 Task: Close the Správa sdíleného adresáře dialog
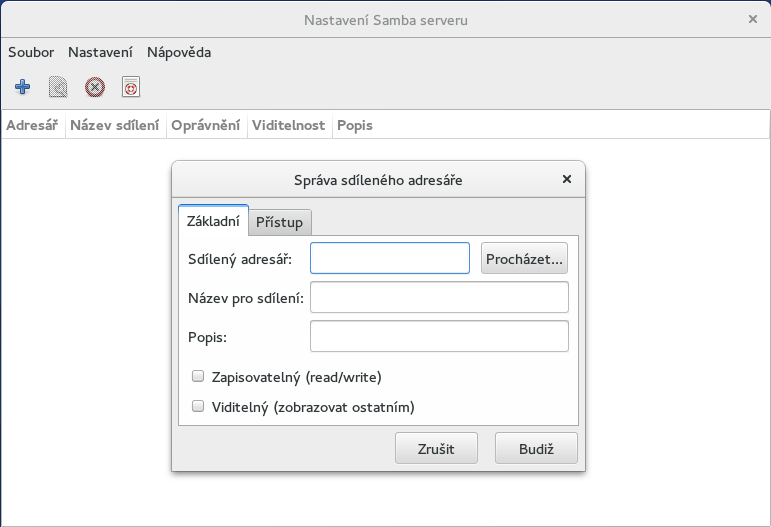[567, 180]
